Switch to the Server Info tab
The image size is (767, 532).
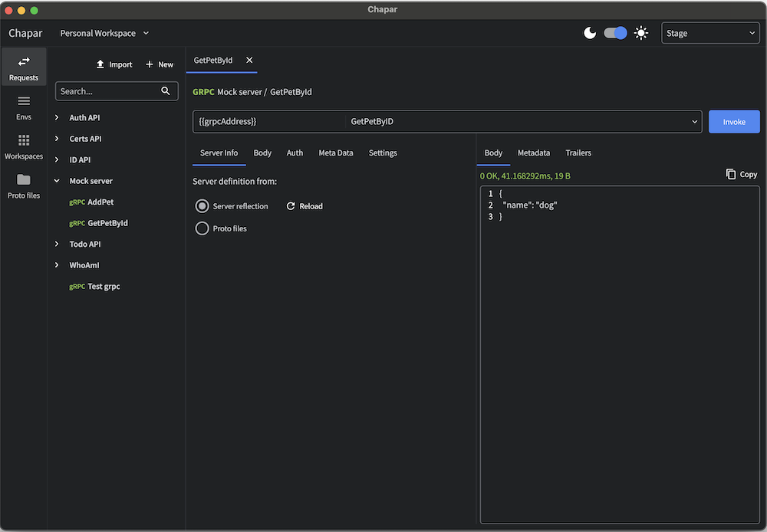tap(219, 153)
